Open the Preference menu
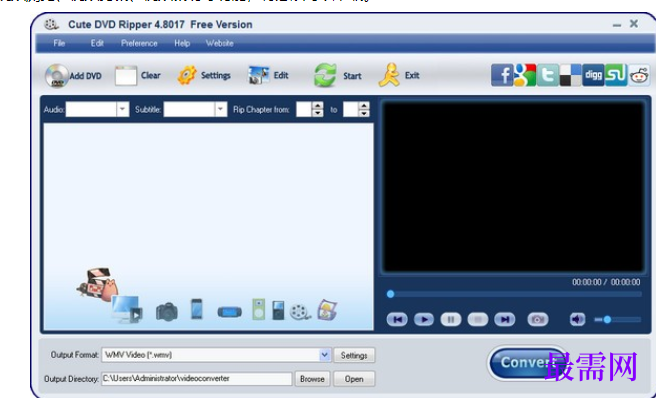The height and width of the screenshot is (398, 656). point(139,43)
